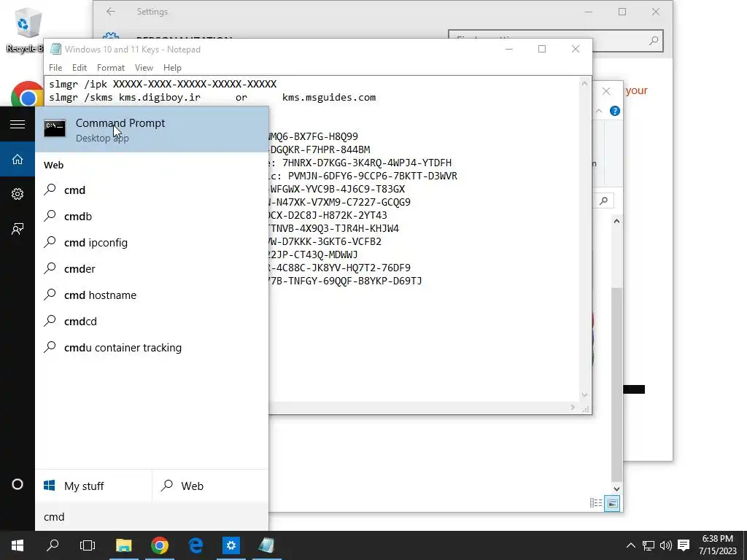Open Notepad Format menu
The image size is (747, 560).
point(111,68)
